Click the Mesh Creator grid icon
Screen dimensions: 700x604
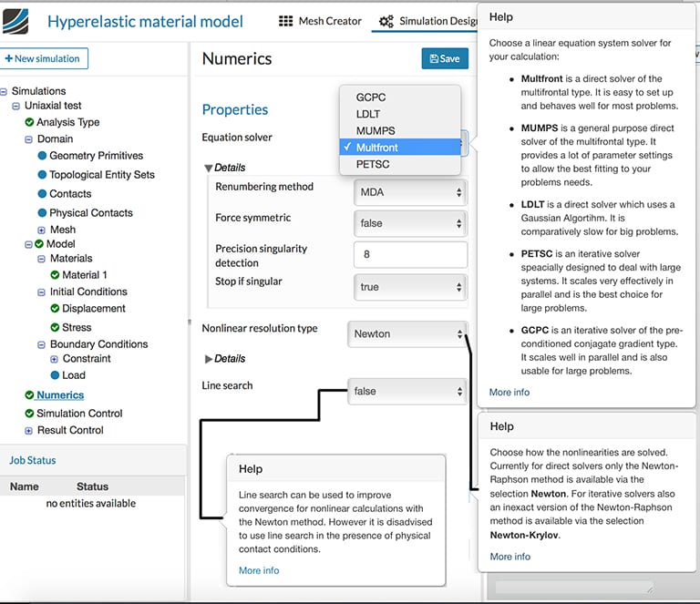click(285, 21)
